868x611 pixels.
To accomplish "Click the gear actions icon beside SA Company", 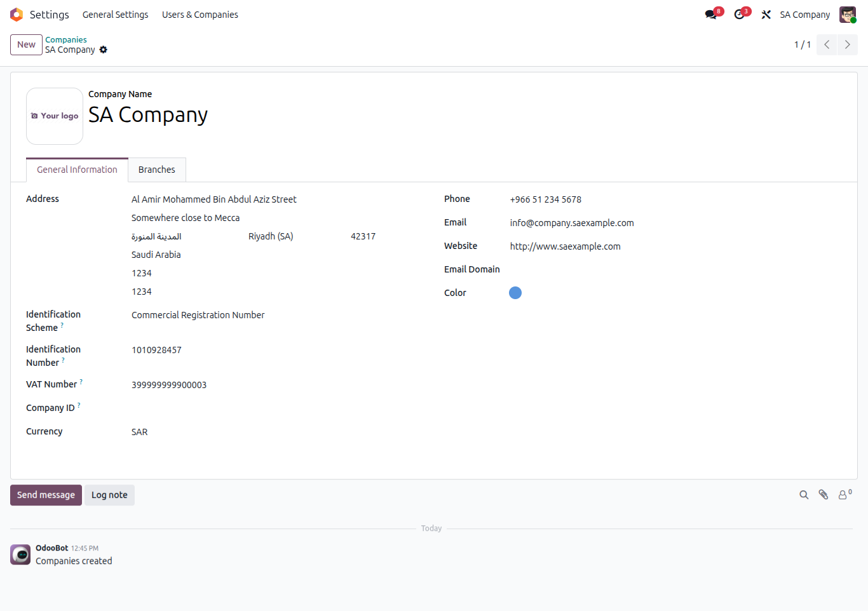I will pos(104,50).
